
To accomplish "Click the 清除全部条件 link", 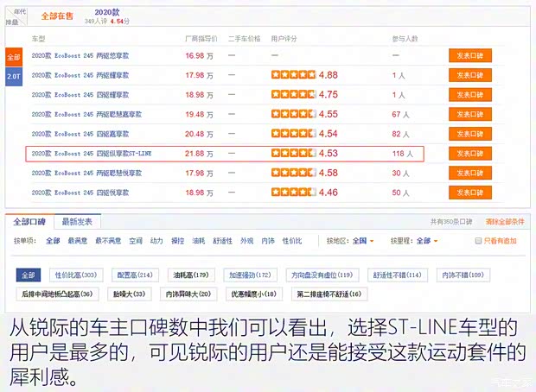I will (504, 223).
